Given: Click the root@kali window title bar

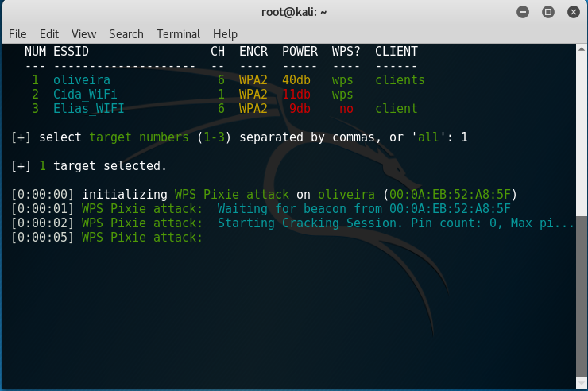Looking at the screenshot, I should 294,13.
